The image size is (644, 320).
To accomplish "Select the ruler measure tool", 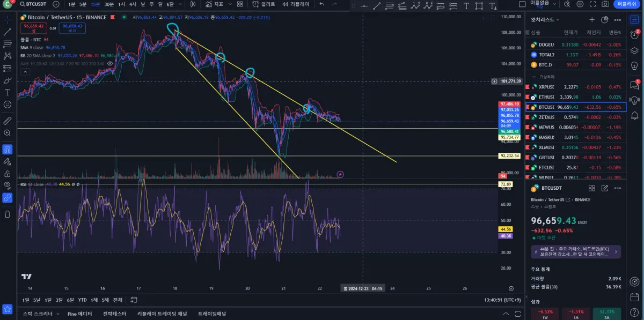I will coord(8,120).
